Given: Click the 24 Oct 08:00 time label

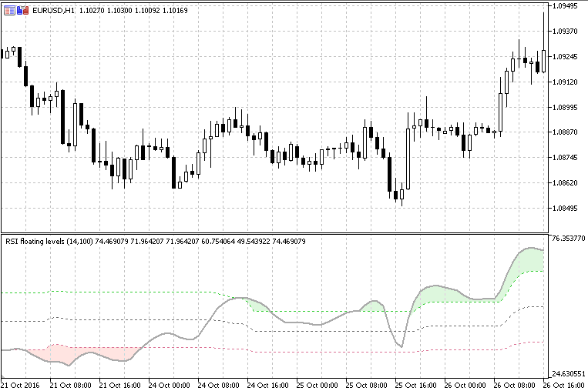Looking at the screenshot, I should pos(219,386).
